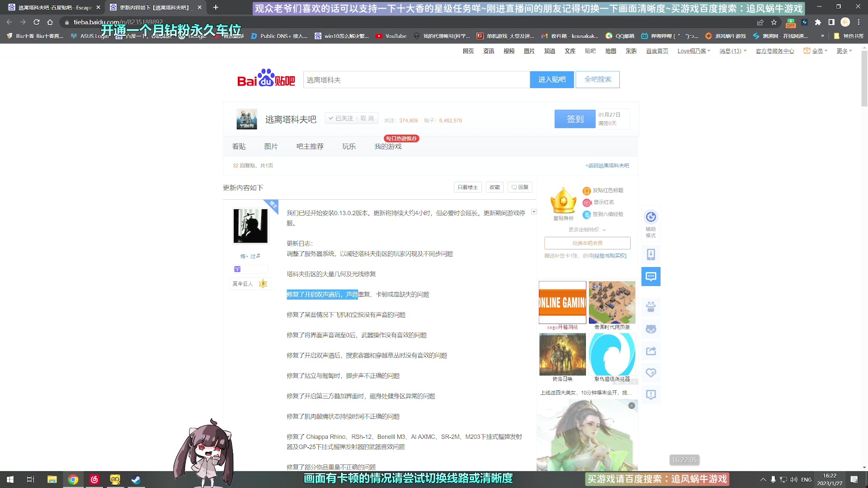Click the blue chat bubble icon in right sidebar
The width and height of the screenshot is (868, 488).
(x=651, y=276)
